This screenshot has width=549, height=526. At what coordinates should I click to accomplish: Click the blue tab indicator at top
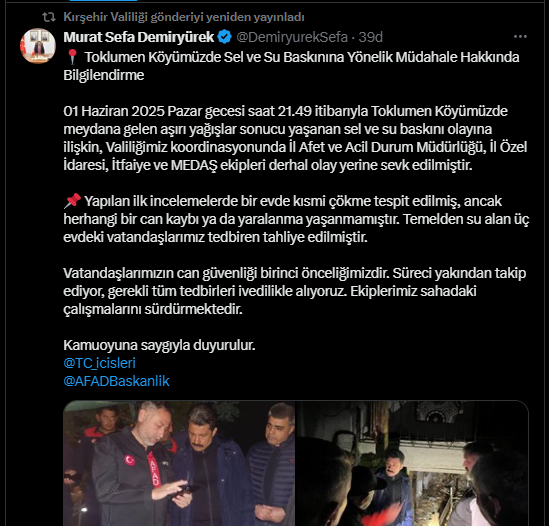pos(103,0)
